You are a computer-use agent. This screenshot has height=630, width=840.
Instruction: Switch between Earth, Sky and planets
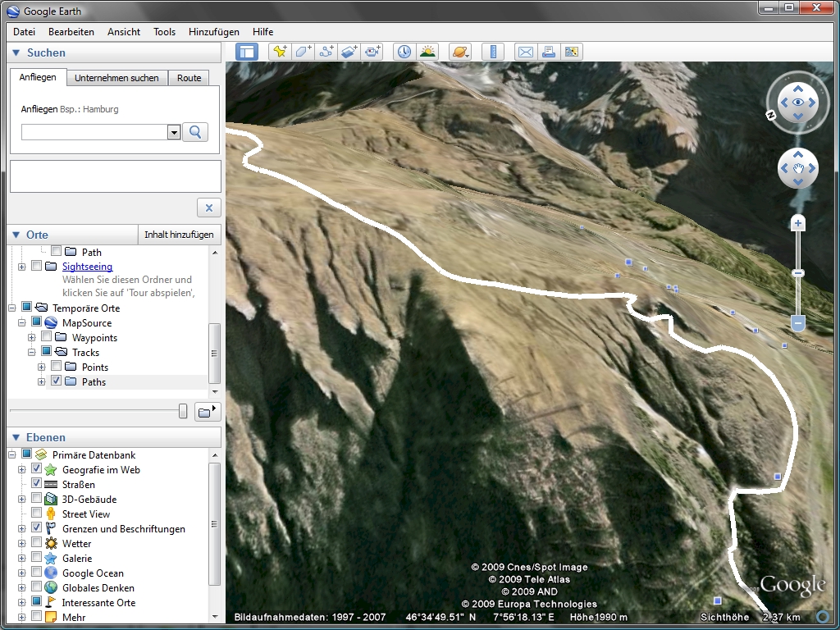(x=460, y=52)
